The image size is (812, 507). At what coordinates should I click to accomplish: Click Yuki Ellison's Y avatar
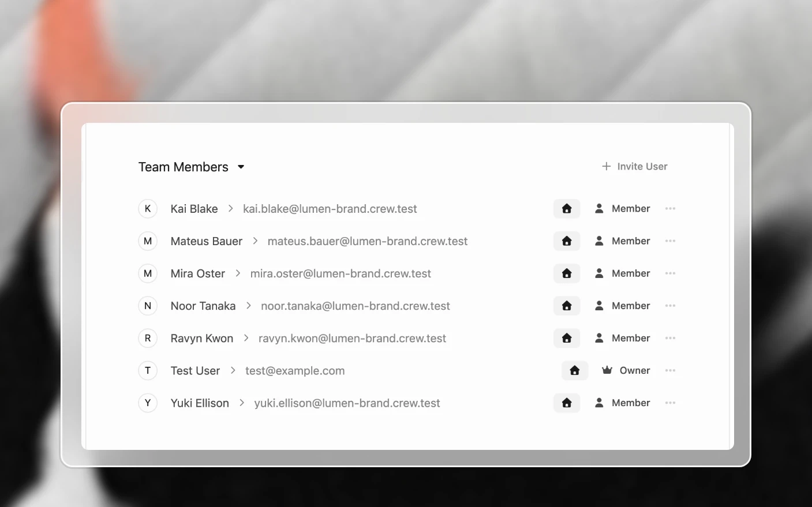(x=148, y=403)
